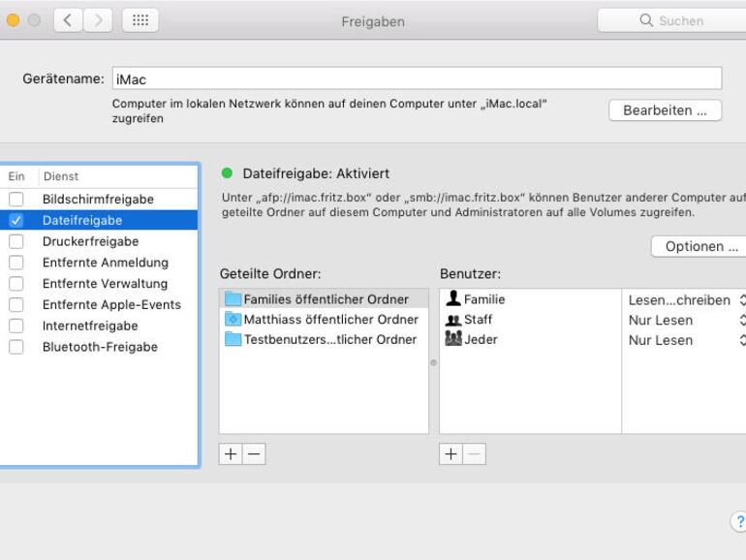Image resolution: width=746 pixels, height=560 pixels.
Task: Go forward with the right chevron button
Action: point(98,20)
